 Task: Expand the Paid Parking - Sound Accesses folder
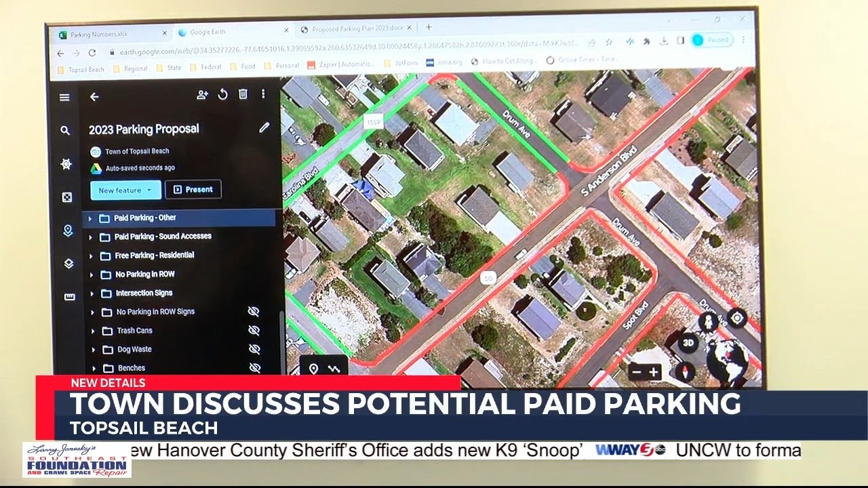[90, 237]
